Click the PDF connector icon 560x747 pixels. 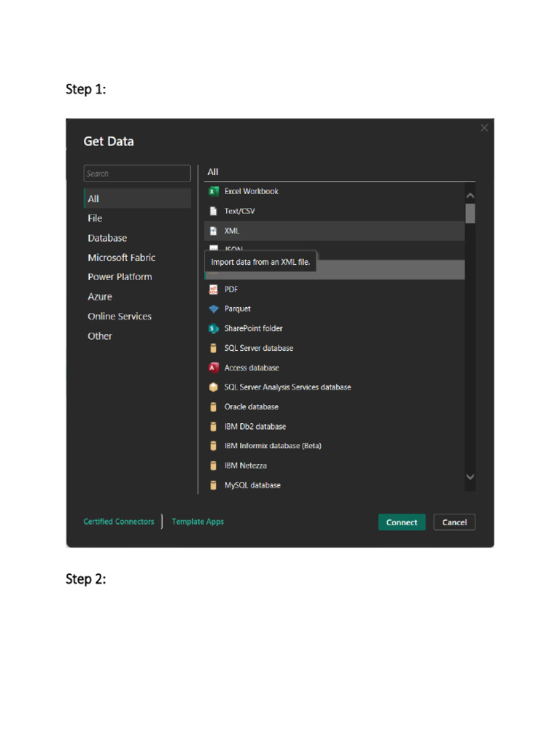pyautogui.click(x=214, y=289)
